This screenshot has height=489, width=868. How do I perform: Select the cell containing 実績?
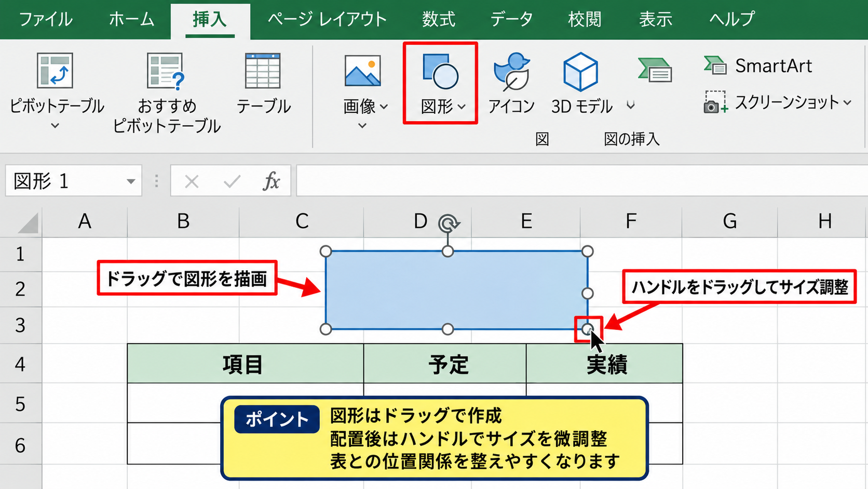point(604,364)
